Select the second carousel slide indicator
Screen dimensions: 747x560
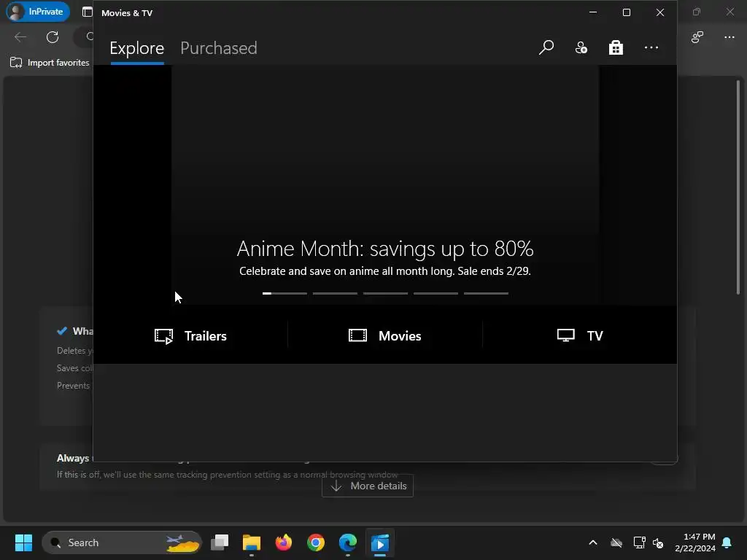tap(335, 293)
